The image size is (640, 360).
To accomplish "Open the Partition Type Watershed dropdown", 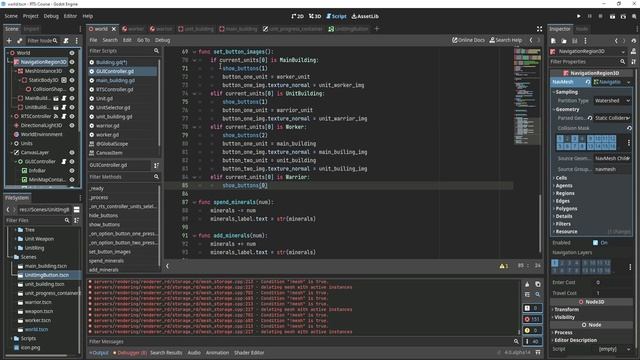I will pyautogui.click(x=612, y=100).
